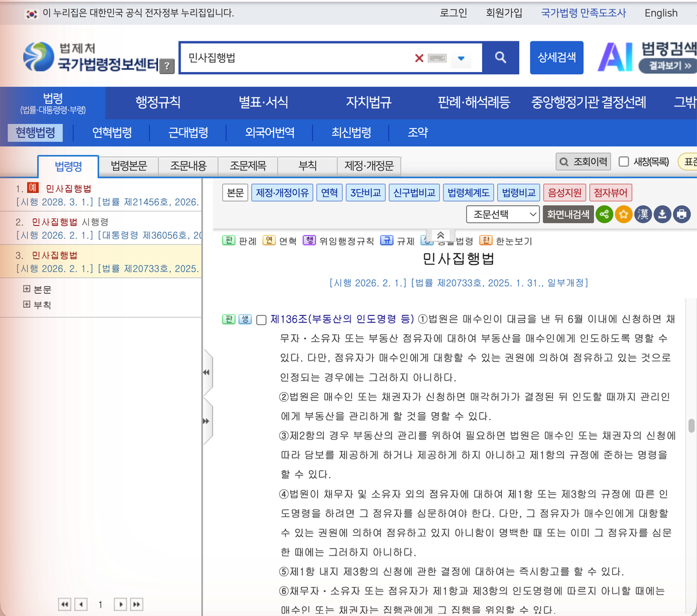Go to first page of result list
The image size is (697, 616).
point(65,604)
